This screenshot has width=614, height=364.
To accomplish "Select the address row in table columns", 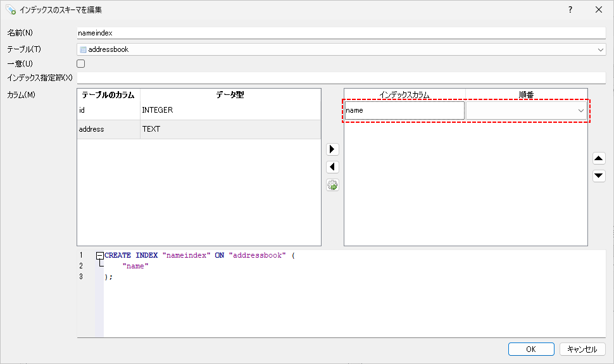I will point(108,129).
